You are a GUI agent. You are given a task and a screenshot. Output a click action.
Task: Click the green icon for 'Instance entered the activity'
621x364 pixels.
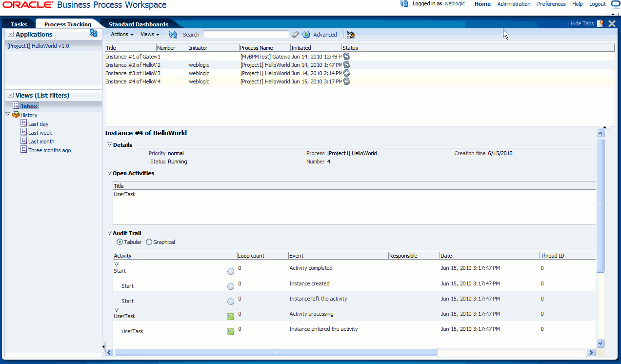[231, 332]
